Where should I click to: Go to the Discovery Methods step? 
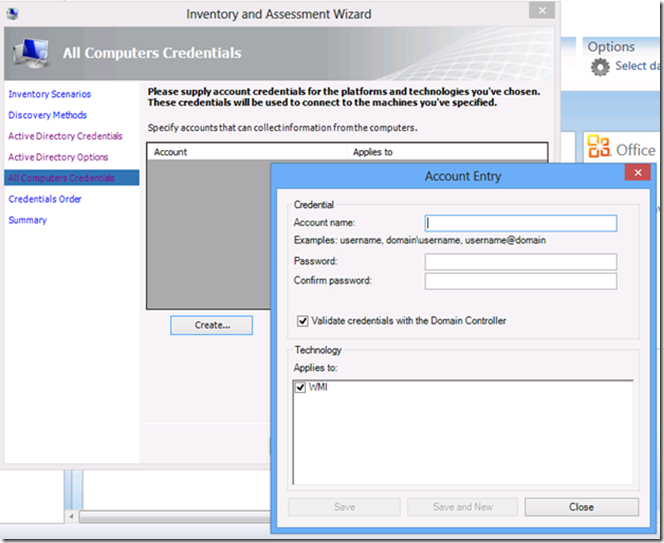click(x=47, y=115)
